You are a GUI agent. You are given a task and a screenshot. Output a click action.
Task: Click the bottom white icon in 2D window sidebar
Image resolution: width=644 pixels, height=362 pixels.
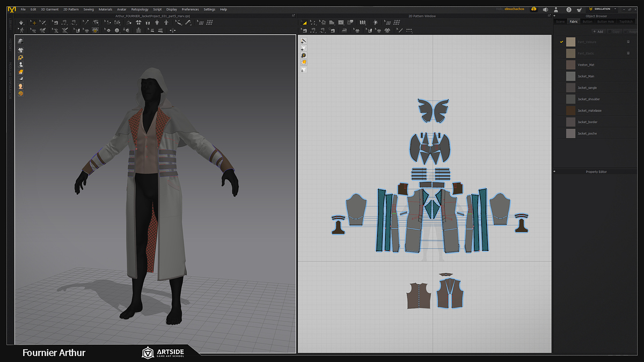point(304,70)
